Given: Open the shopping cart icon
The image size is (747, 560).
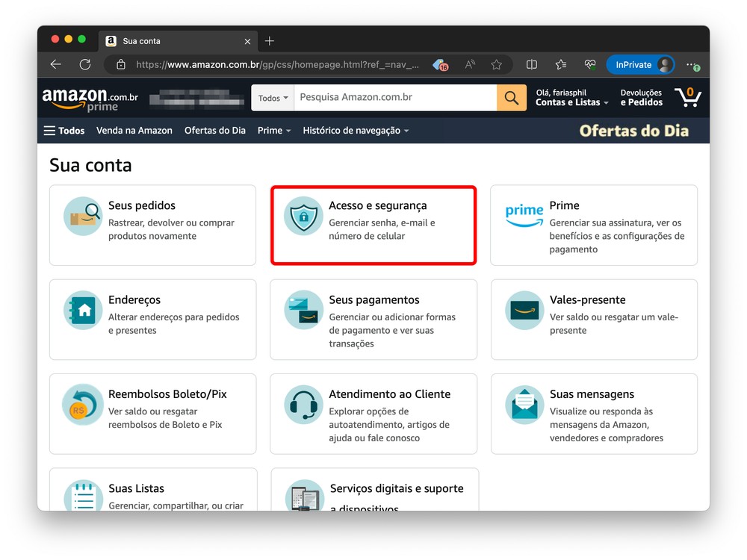Looking at the screenshot, I should tap(687, 97).
